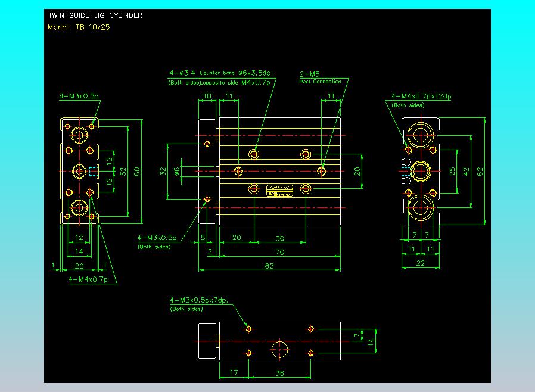This screenshot has height=392, width=535.
Task: Click the 32 vertical dimension near rod plate
Action: (x=163, y=171)
